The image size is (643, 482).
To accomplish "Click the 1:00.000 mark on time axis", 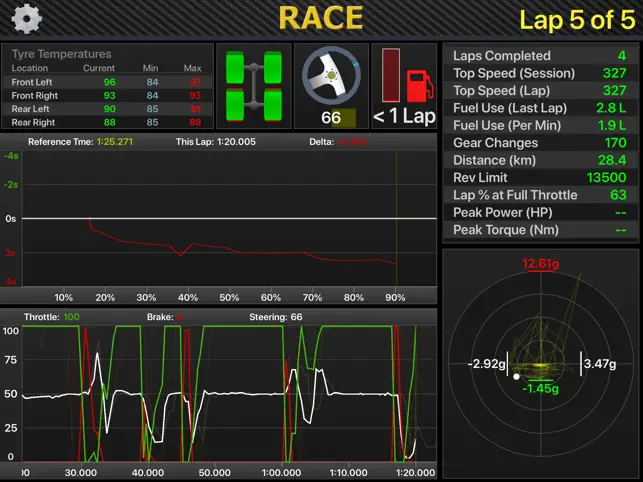I will pyautogui.click(x=281, y=473).
